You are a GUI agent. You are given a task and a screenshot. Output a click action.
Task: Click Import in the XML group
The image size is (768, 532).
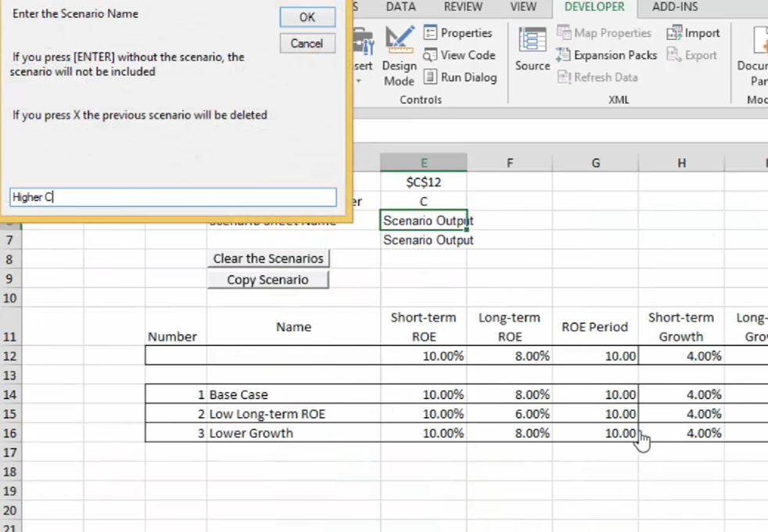(693, 33)
